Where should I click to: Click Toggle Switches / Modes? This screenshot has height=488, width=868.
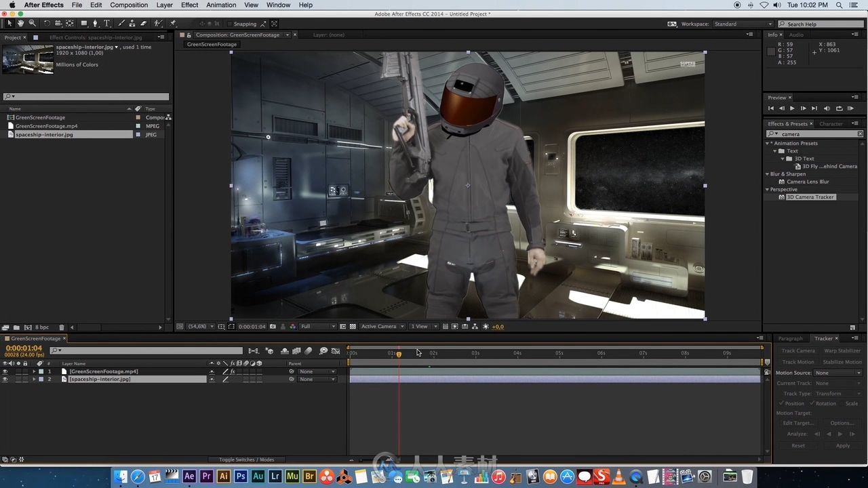pyautogui.click(x=246, y=460)
